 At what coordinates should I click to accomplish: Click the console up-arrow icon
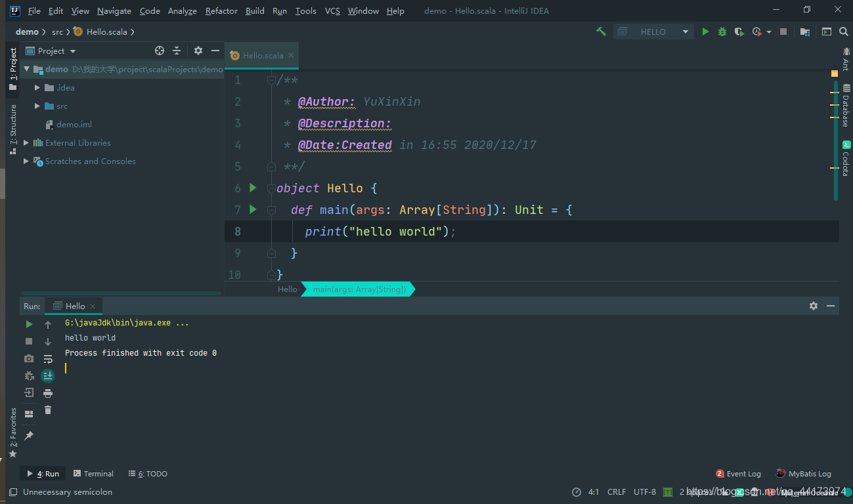click(x=48, y=324)
